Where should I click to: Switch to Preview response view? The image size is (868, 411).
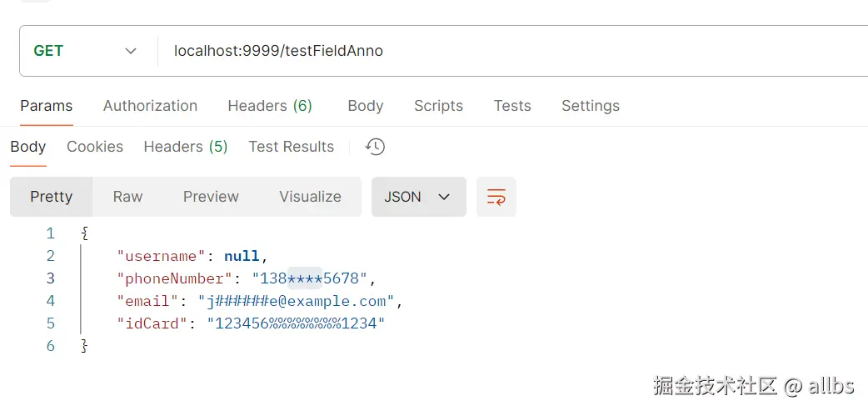coord(211,197)
